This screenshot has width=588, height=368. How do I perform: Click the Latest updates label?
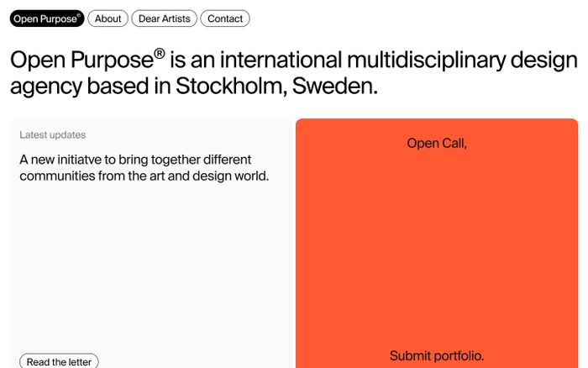52,134
